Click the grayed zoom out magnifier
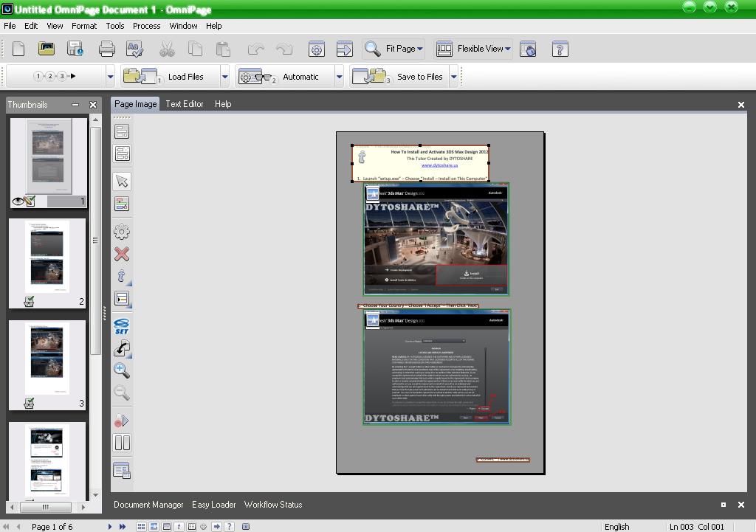Image resolution: width=756 pixels, height=532 pixels. point(122,393)
